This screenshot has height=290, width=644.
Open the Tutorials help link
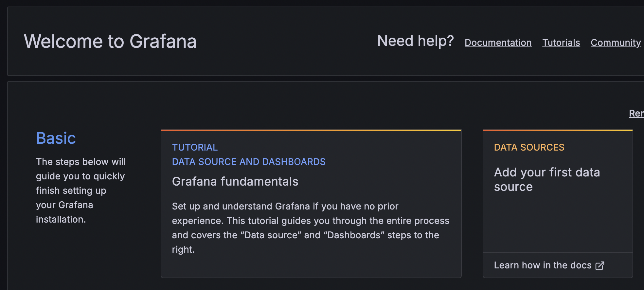pyautogui.click(x=561, y=43)
